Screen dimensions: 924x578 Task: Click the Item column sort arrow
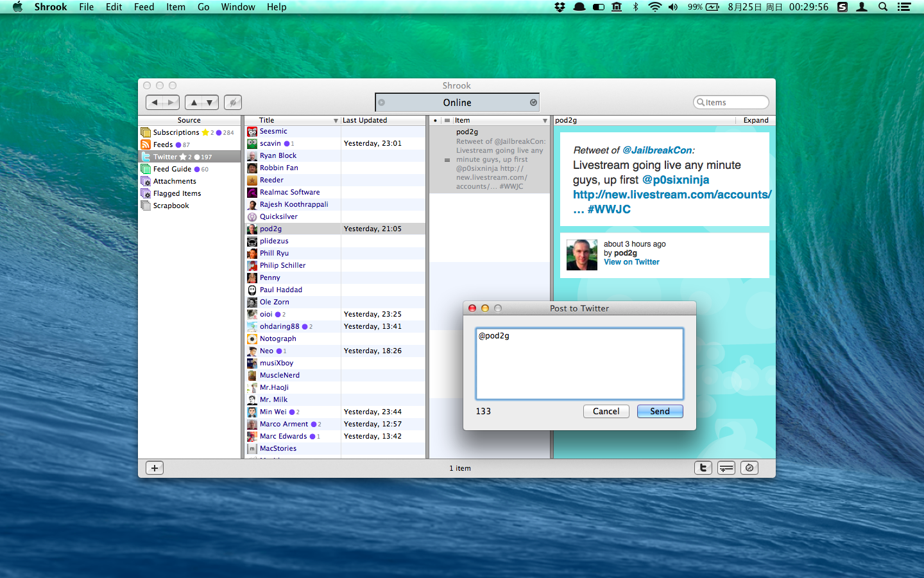[545, 121]
